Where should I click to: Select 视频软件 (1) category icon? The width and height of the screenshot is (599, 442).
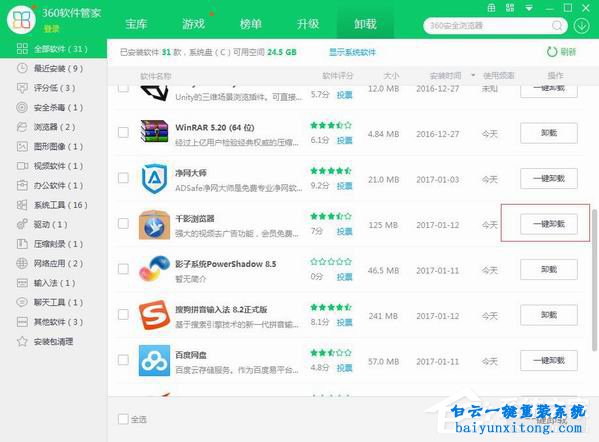[22, 166]
